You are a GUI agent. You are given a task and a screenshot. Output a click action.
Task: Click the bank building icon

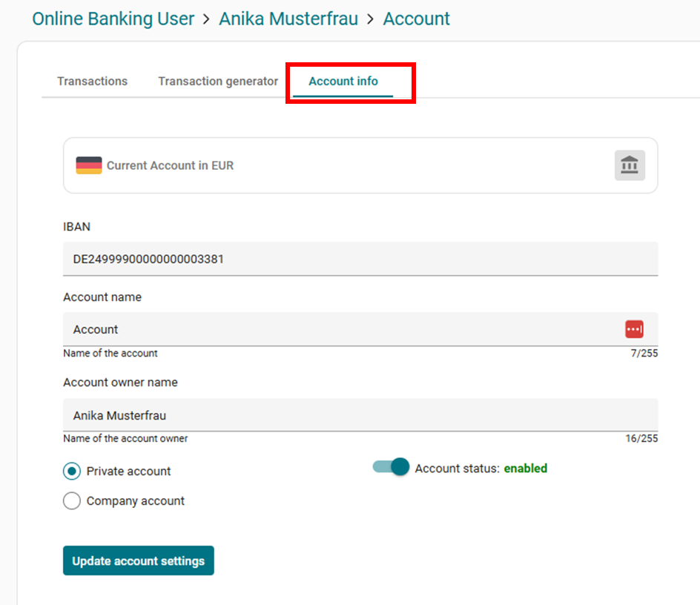[x=630, y=165]
